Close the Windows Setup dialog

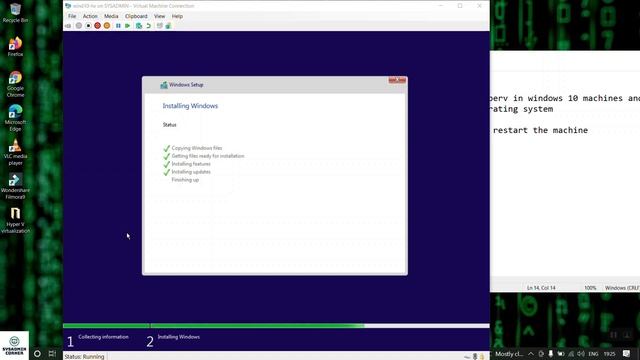point(397,80)
